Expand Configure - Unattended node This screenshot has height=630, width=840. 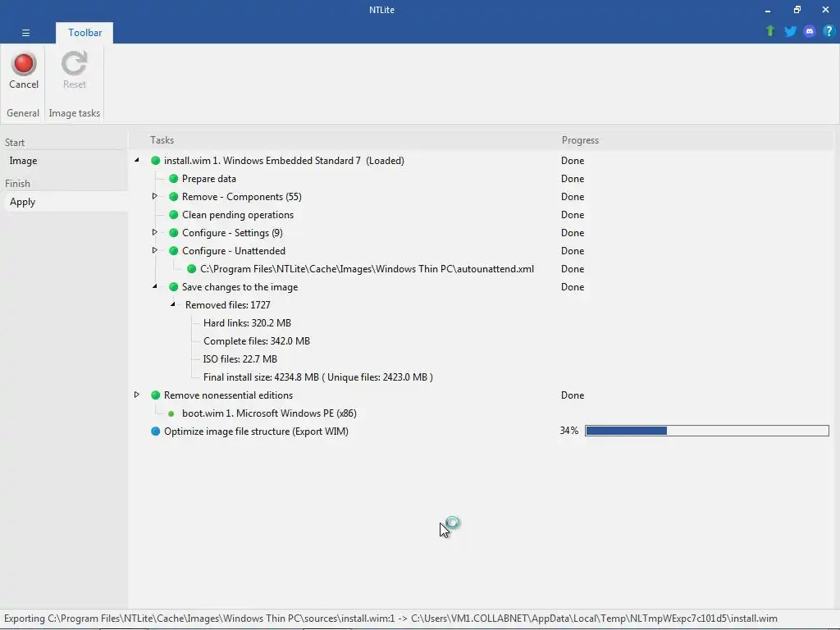154,250
